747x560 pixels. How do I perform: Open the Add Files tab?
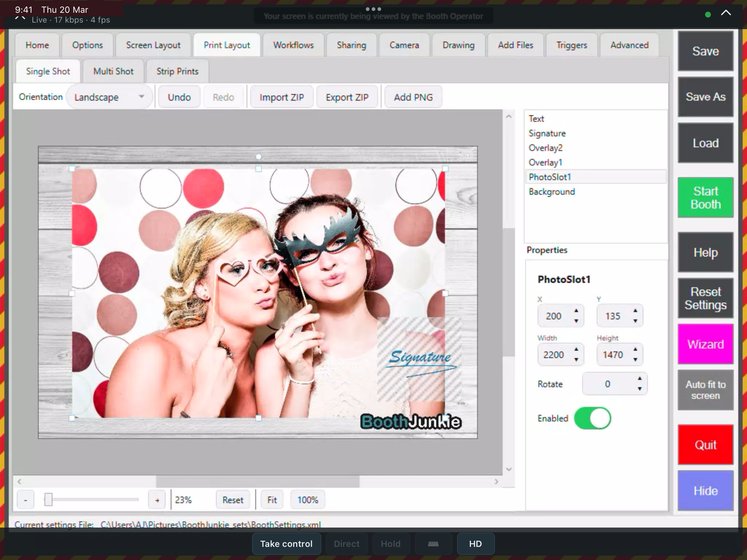click(515, 45)
